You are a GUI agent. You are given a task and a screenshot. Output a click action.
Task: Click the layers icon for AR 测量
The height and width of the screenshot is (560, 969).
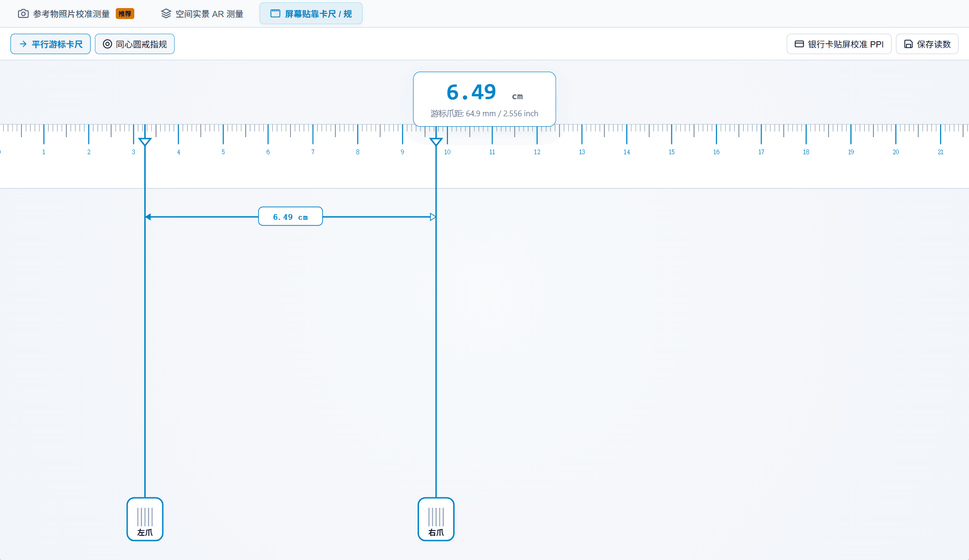pyautogui.click(x=166, y=14)
